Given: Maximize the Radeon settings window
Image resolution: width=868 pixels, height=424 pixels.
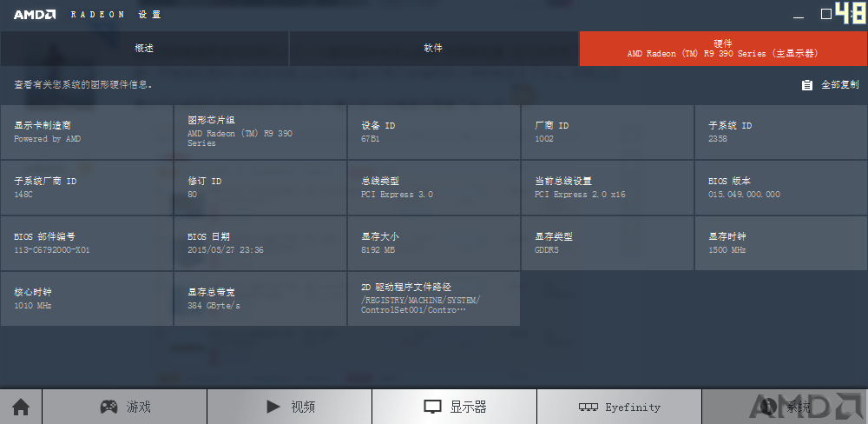Looking at the screenshot, I should [x=826, y=15].
